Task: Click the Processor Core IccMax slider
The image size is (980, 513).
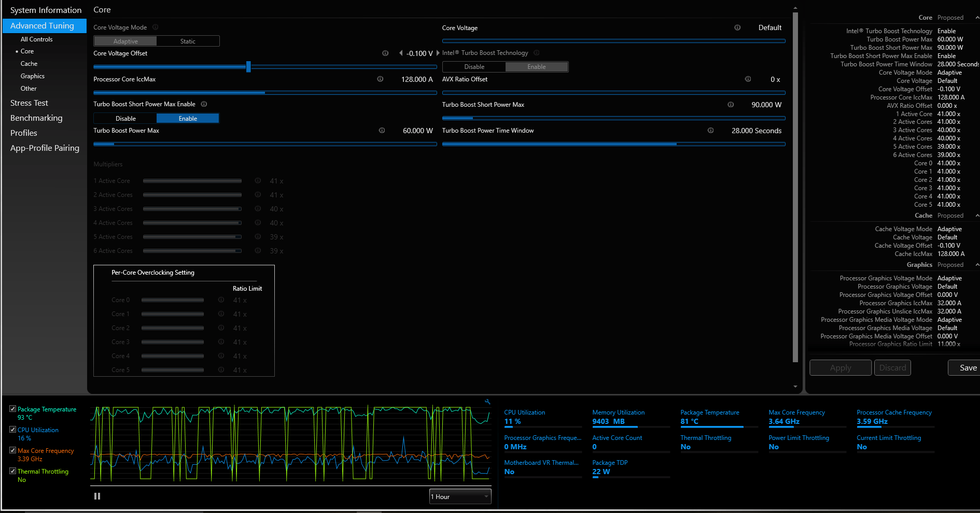Action: pos(265,93)
